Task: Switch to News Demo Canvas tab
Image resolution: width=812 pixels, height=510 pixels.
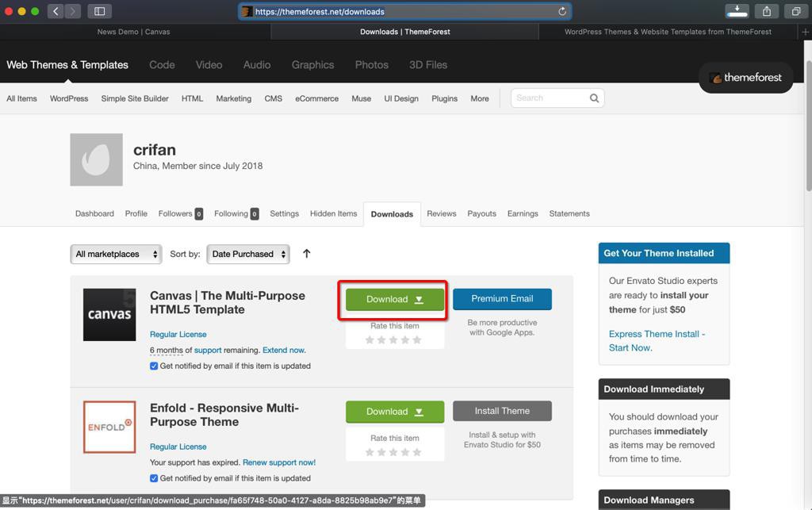Action: (x=133, y=32)
